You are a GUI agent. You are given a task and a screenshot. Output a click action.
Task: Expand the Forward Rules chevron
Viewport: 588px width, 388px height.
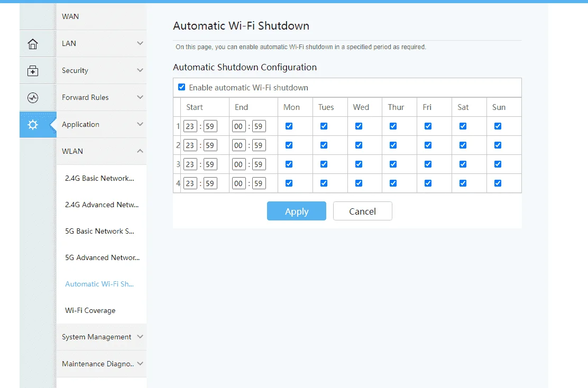tap(140, 97)
